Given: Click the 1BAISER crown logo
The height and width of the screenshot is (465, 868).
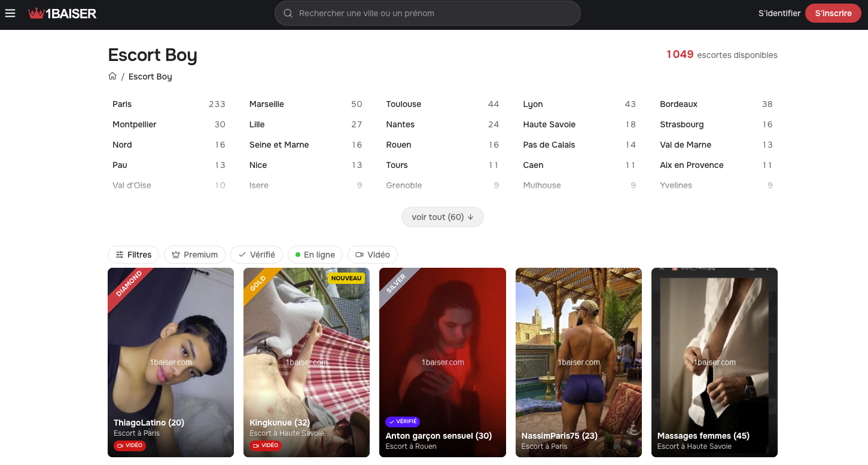Looking at the screenshot, I should [x=62, y=13].
